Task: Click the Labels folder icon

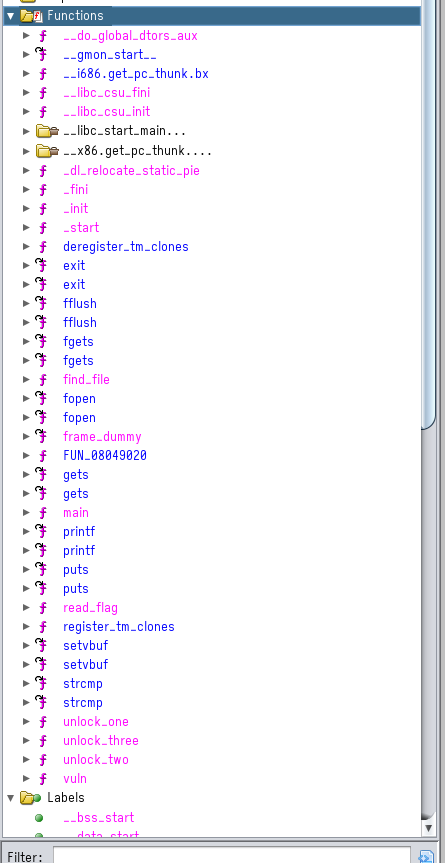Action: pyautogui.click(x=30, y=798)
